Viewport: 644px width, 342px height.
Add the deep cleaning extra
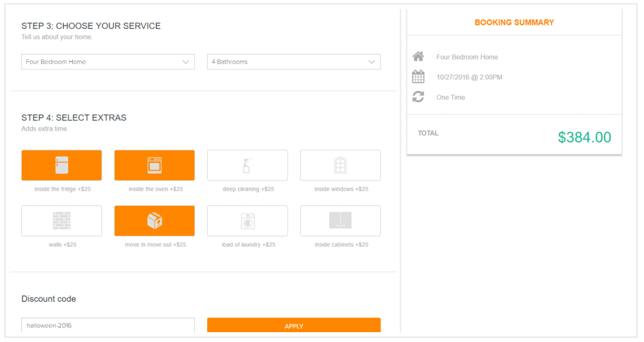point(247,165)
